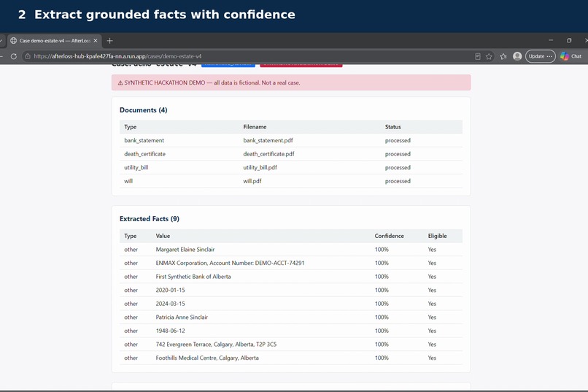588x392 pixels.
Task: Select the Case demo-estate-v4 tab
Action: click(54, 40)
